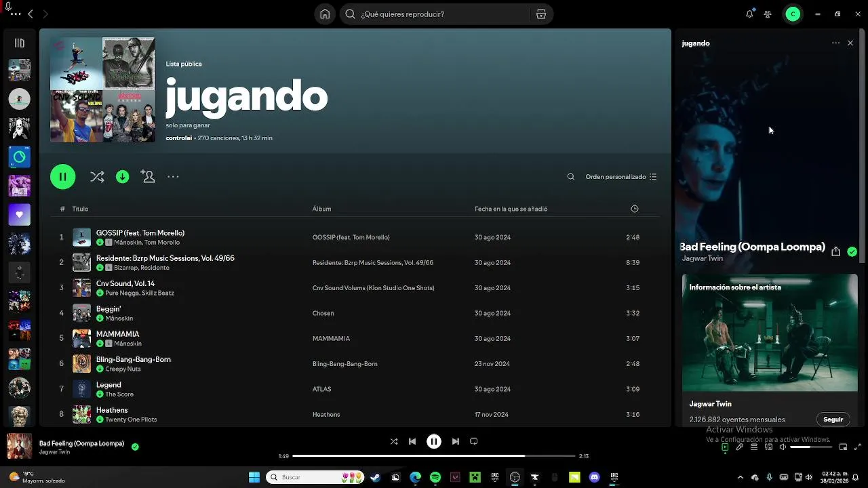Invite collaborators to jugando playlist

pos(148,176)
